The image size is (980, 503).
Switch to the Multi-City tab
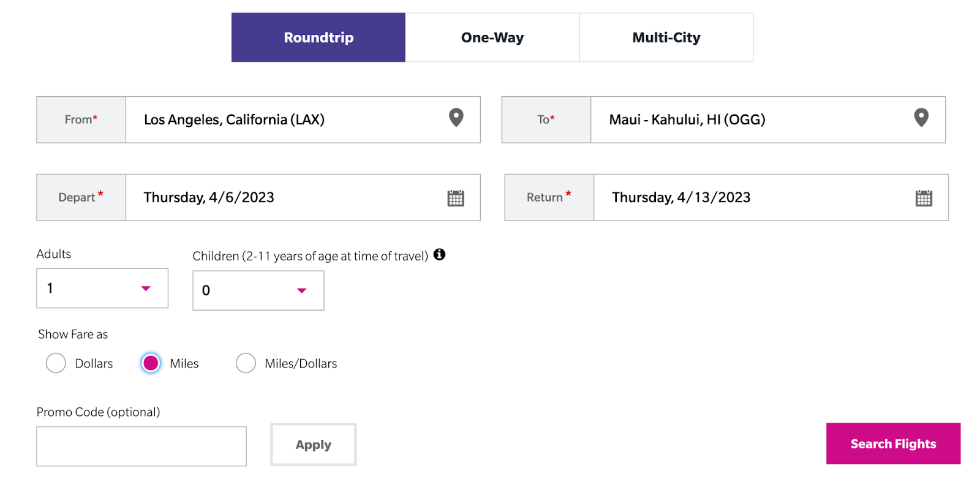click(x=666, y=37)
